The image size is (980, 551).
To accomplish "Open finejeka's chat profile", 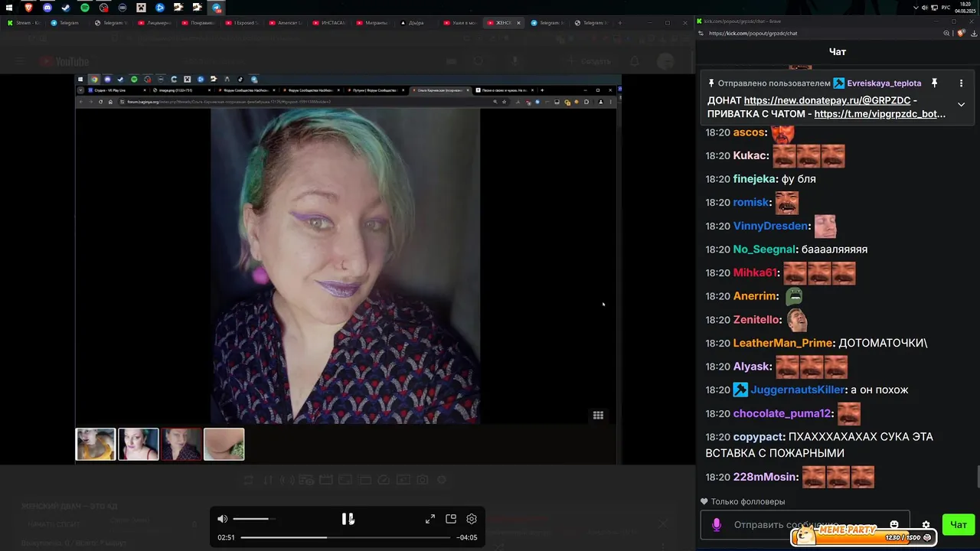I will tap(754, 179).
